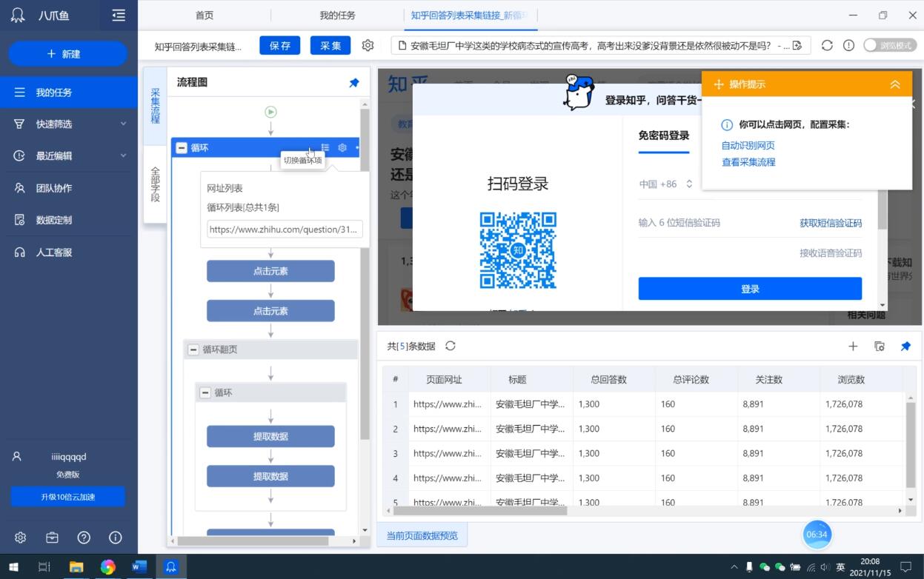The image size is (924, 579).
Task: Open the 中国 +86 country code dropdown
Action: tap(665, 184)
